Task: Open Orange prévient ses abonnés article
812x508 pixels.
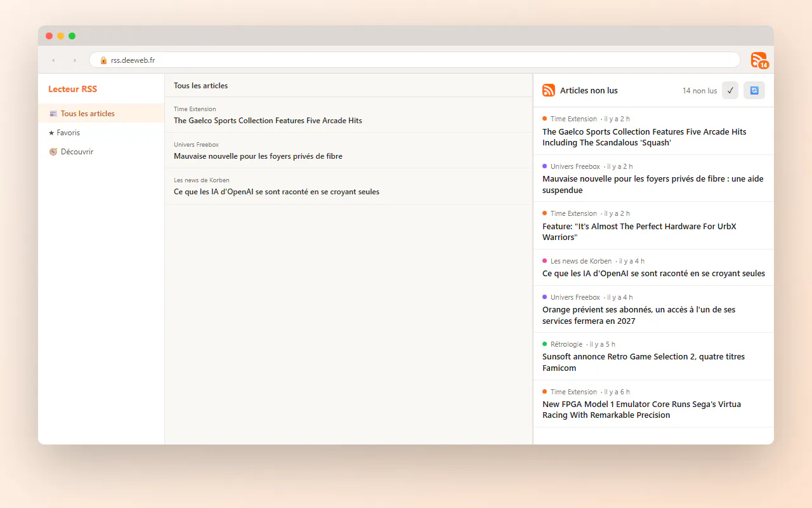Action: coord(653,309)
